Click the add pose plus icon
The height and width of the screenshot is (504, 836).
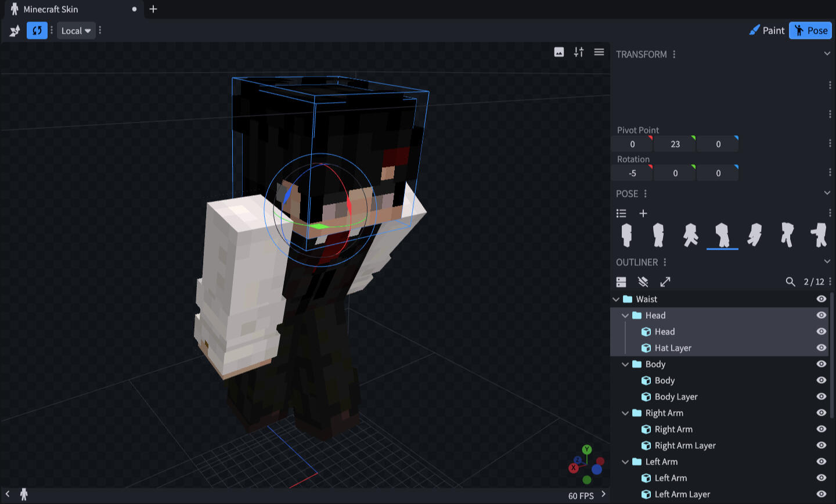click(x=643, y=213)
